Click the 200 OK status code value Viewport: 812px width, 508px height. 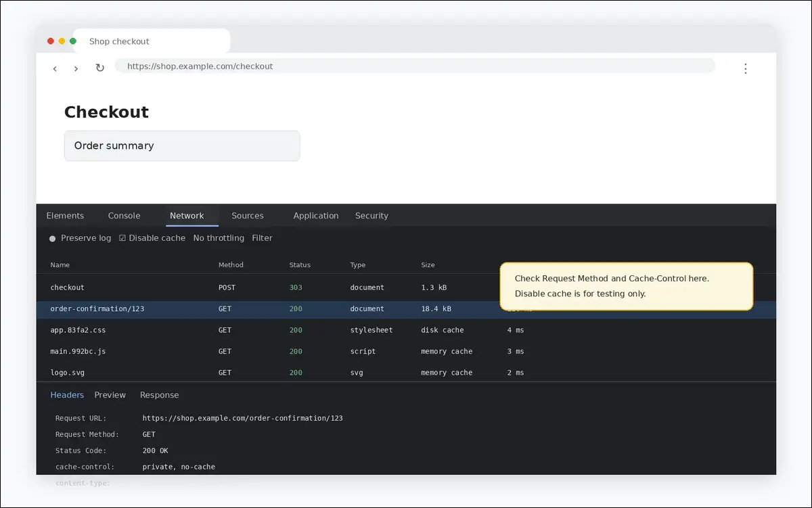click(x=155, y=451)
